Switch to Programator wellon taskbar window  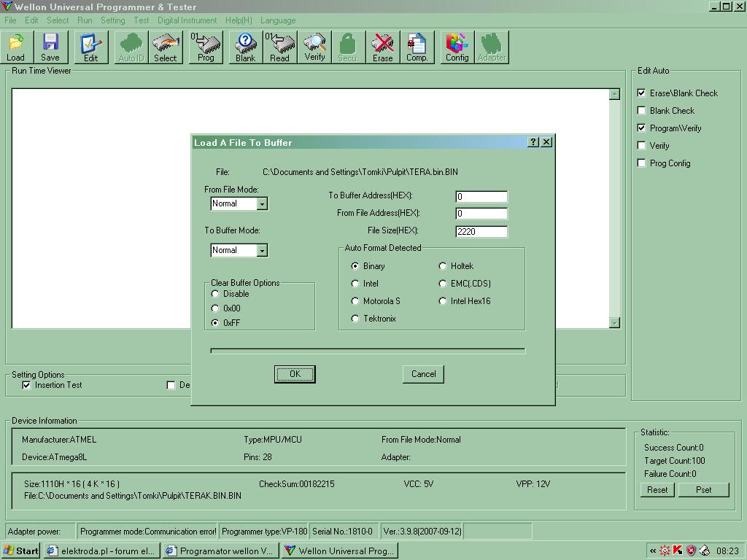(x=221, y=551)
